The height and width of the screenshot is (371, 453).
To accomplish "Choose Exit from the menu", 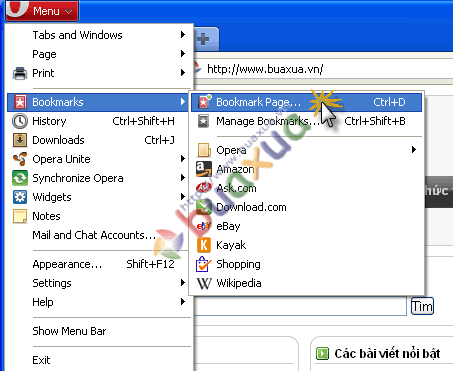I will pyautogui.click(x=99, y=360).
